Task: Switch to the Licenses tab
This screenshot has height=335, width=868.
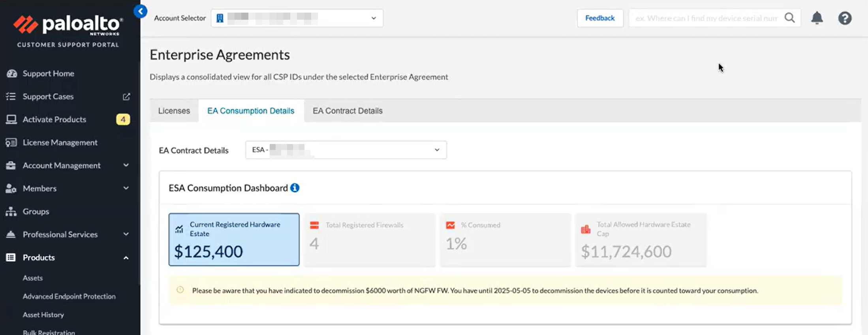Action: [x=174, y=111]
